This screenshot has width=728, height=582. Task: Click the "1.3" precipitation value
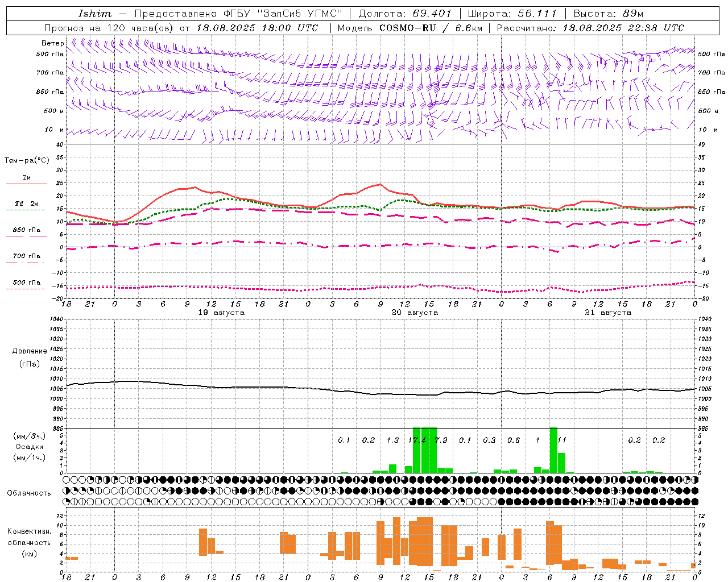coord(392,440)
